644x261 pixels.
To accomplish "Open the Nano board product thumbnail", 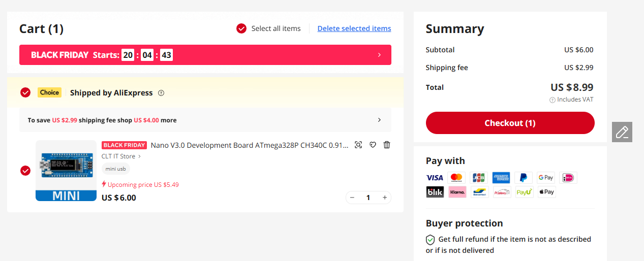I will click(x=66, y=171).
